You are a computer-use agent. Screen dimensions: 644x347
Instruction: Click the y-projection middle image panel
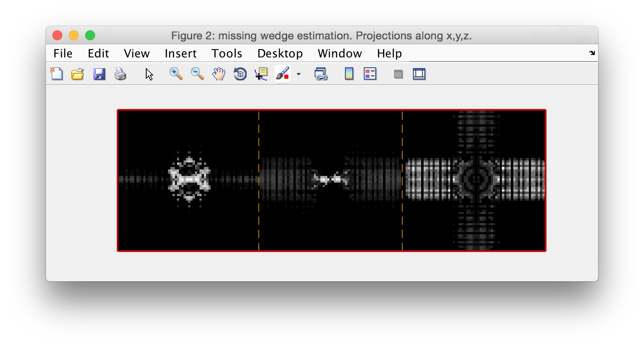tap(331, 180)
